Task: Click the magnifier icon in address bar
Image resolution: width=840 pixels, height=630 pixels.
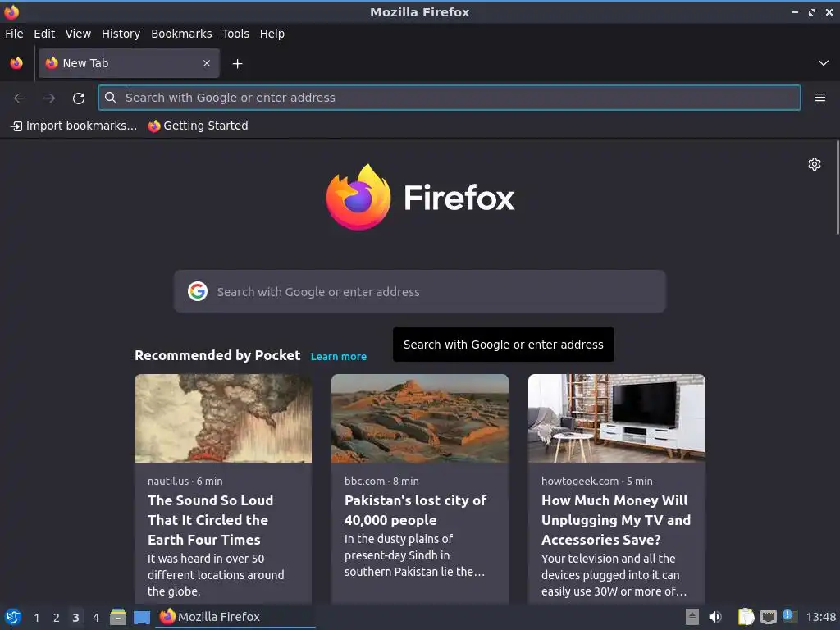Action: click(x=111, y=98)
